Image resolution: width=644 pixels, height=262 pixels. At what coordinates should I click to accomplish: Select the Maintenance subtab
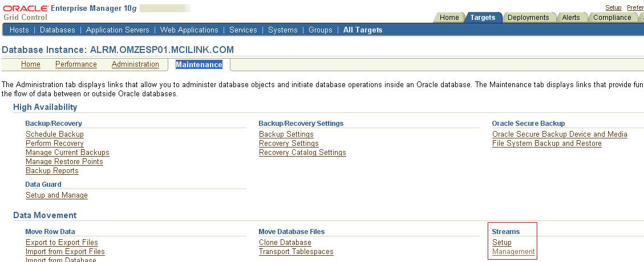(199, 64)
